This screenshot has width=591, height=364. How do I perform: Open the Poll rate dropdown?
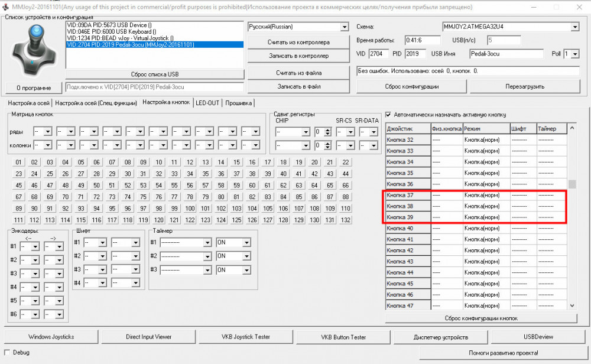click(575, 54)
